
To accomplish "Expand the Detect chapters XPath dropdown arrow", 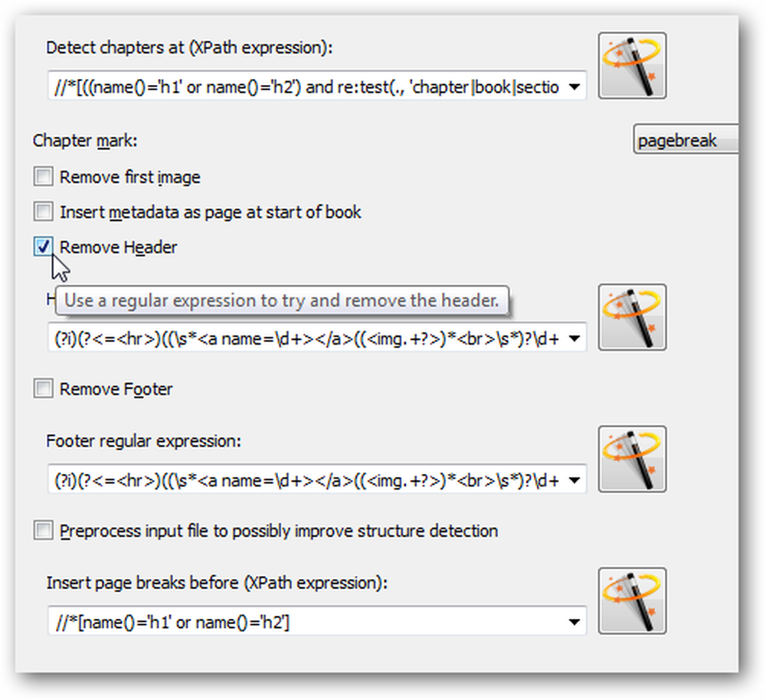I will 574,87.
